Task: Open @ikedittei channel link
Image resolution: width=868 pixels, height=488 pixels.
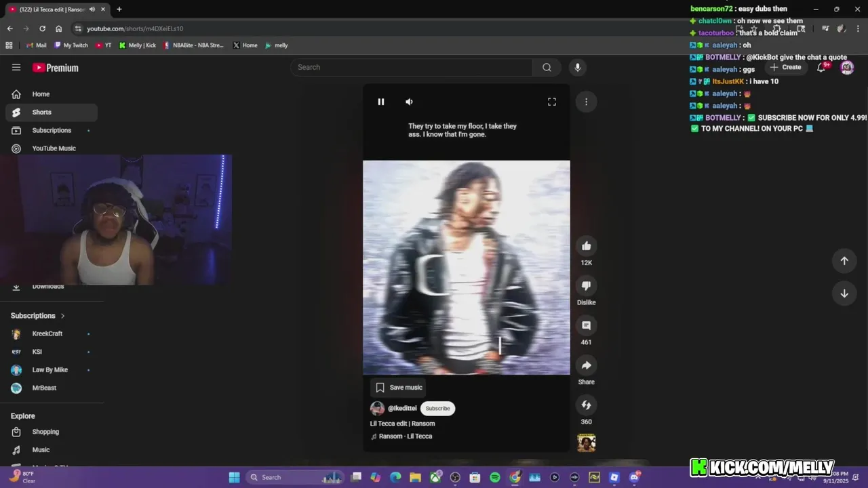Action: coord(402,409)
